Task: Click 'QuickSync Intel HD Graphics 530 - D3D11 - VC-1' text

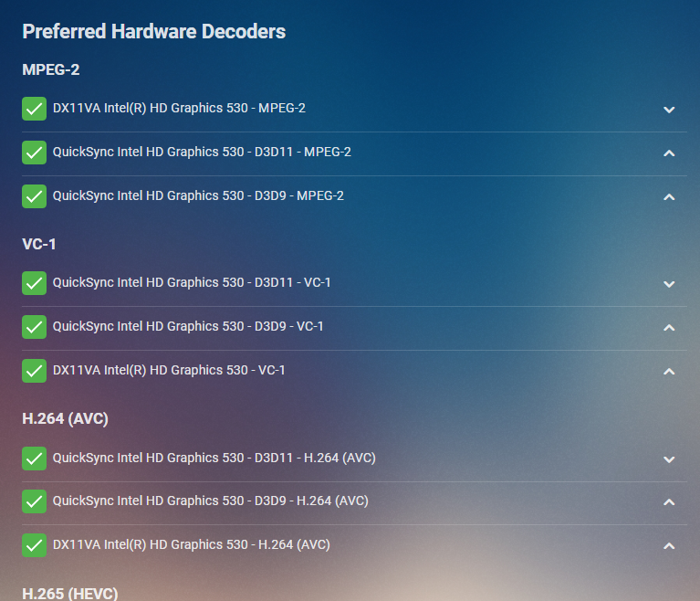Action: pyautogui.click(x=192, y=282)
